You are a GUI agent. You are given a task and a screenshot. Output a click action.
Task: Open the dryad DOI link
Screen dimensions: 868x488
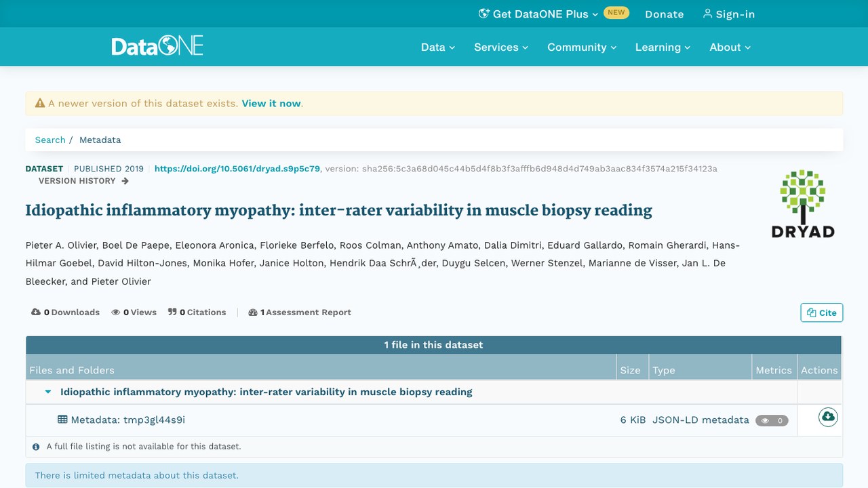237,169
